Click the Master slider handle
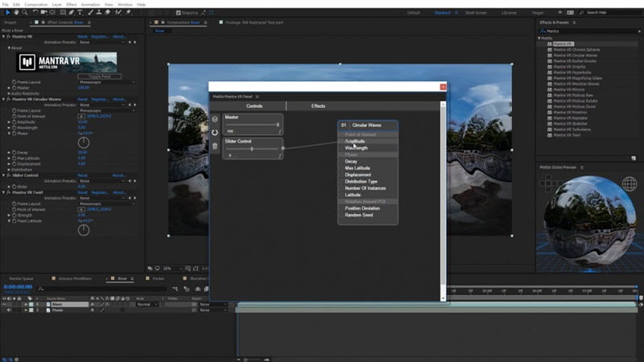 click(278, 125)
